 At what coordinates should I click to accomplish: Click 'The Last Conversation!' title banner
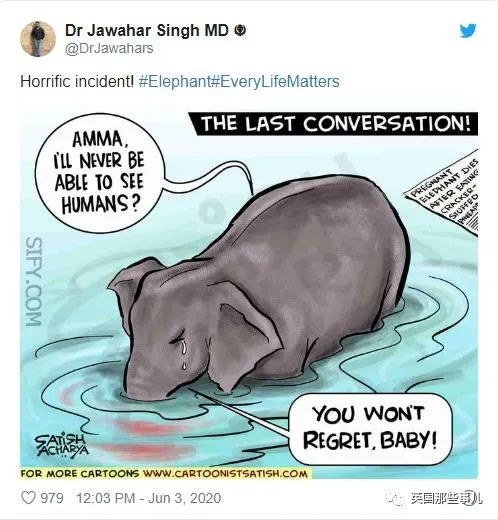click(x=333, y=124)
